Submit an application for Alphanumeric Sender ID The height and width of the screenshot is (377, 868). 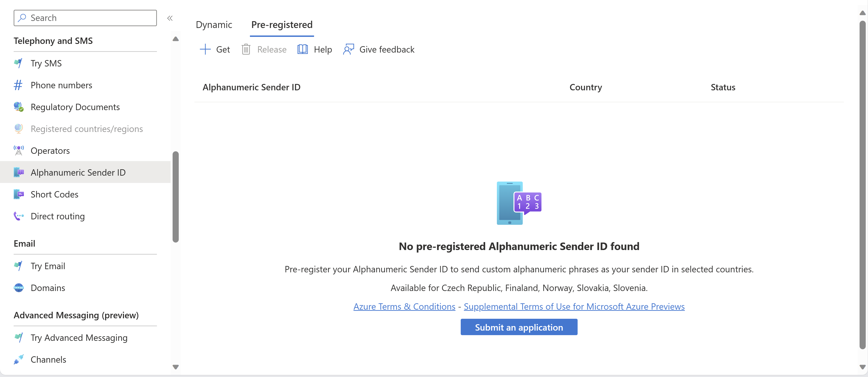(519, 327)
